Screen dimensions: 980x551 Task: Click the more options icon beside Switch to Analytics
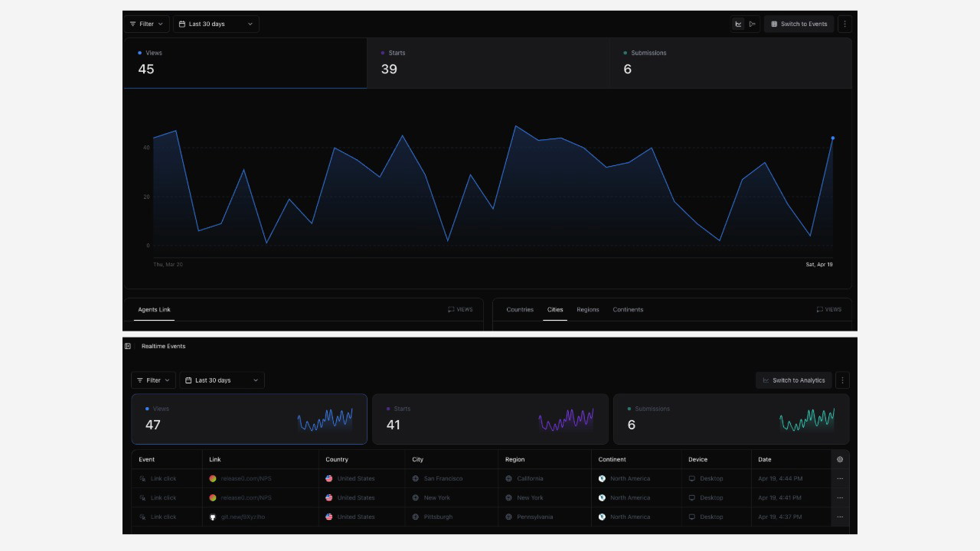click(842, 380)
